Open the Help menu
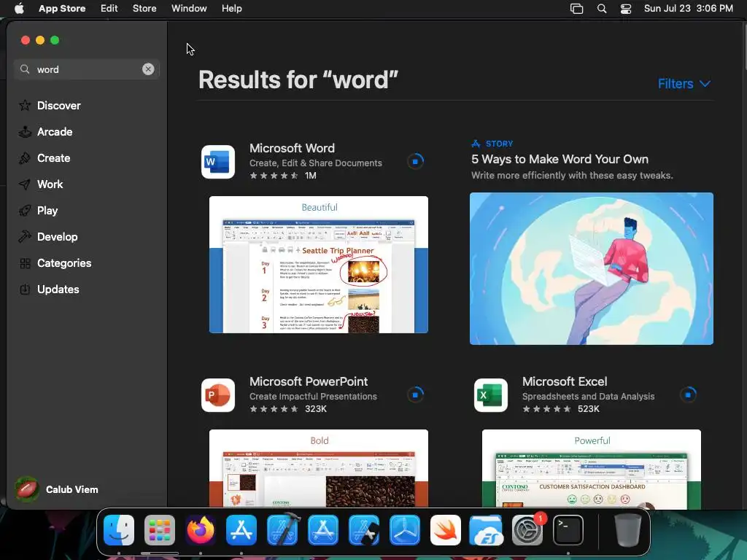This screenshot has height=560, width=747. pyautogui.click(x=231, y=9)
